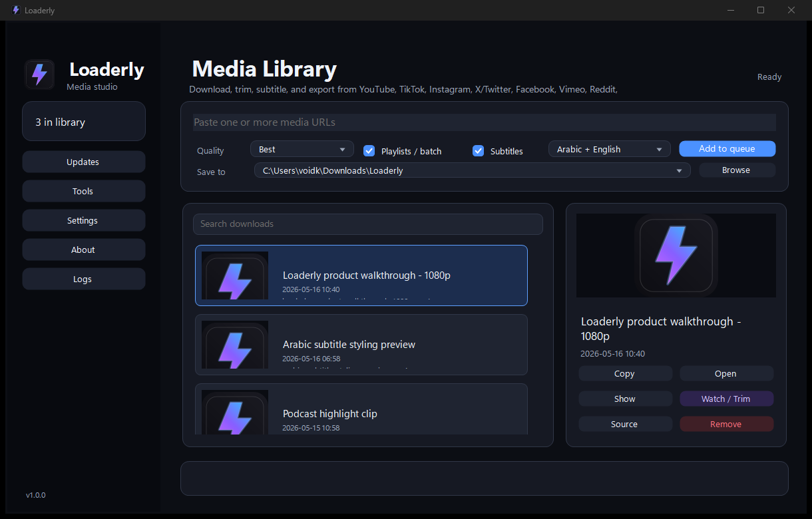Screen dimensions: 812x519
Task: Click the Source button
Action: coord(624,424)
